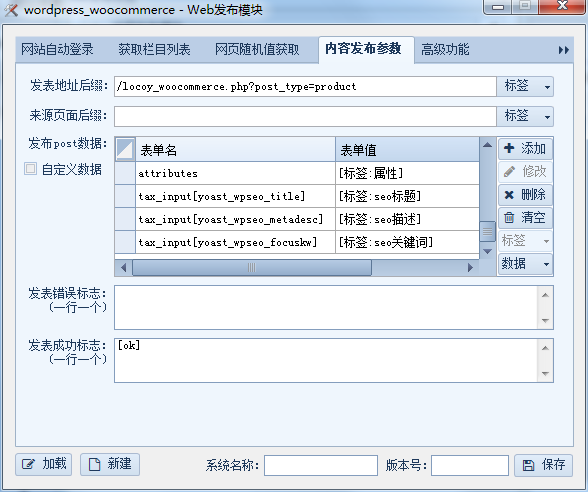588x492 pixels.
Task: Click scroll left arrow of post data table
Action: pyautogui.click(x=124, y=268)
